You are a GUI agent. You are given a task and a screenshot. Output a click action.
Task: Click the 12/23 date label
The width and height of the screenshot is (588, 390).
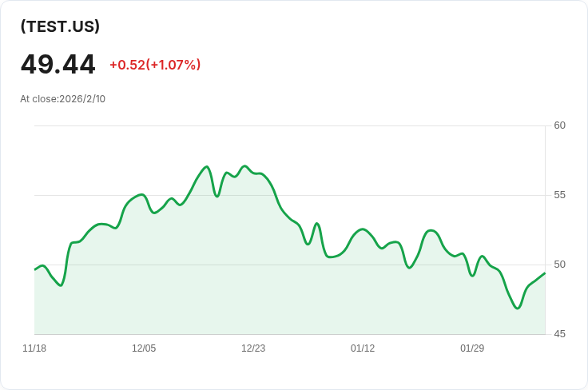pyautogui.click(x=253, y=348)
